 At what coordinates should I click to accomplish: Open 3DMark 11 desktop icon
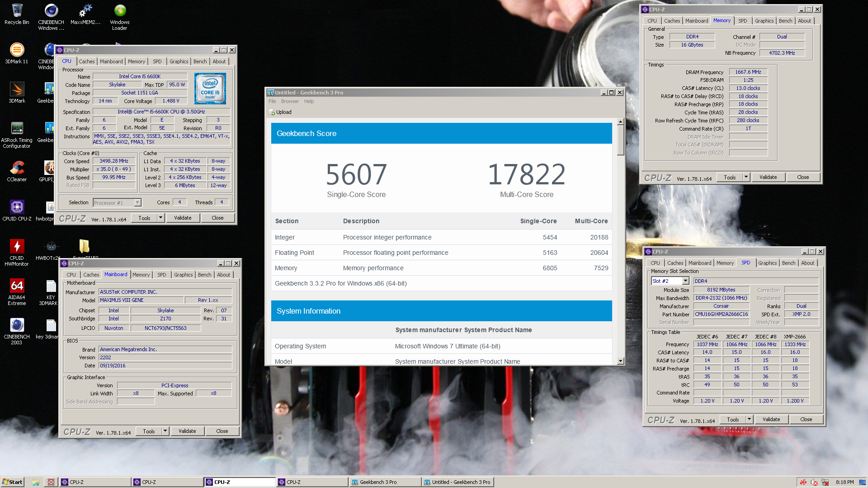(17, 53)
